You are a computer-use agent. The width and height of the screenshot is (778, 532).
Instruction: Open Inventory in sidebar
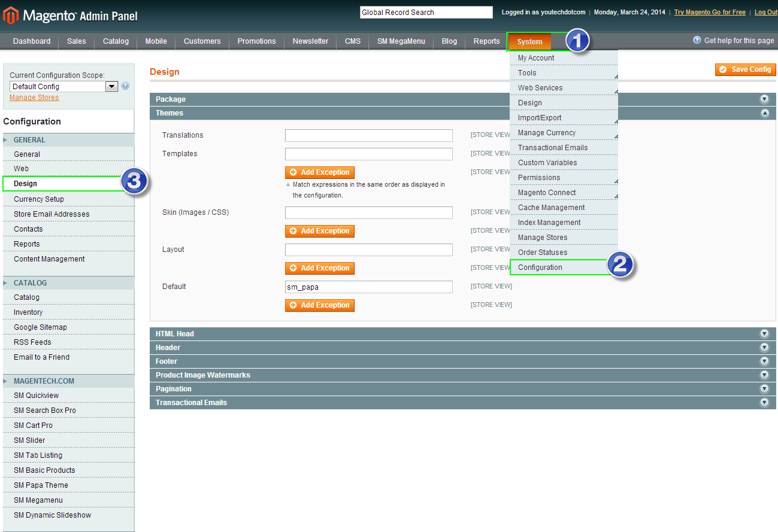click(68, 312)
